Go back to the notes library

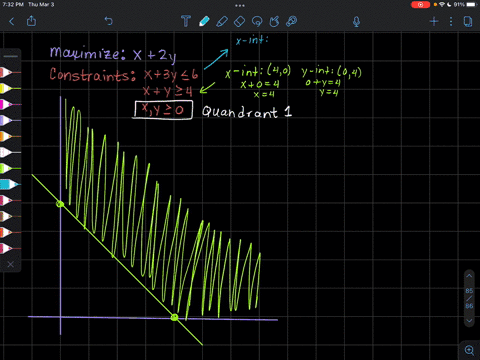pyautogui.click(x=12, y=22)
